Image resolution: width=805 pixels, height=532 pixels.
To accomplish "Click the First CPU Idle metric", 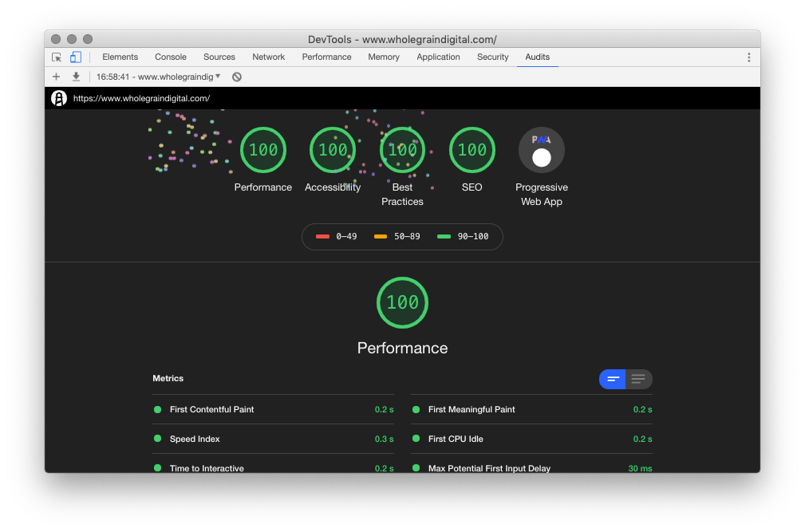I will [531, 439].
